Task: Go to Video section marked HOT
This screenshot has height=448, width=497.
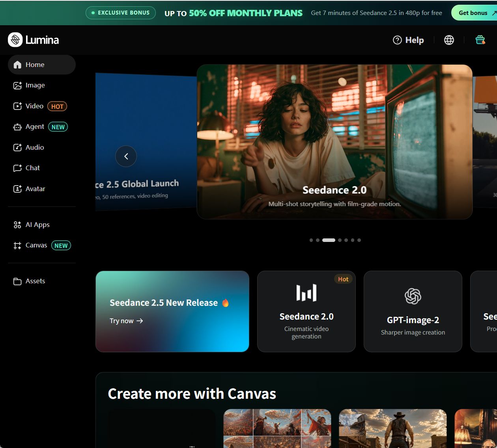Action: (x=42, y=106)
